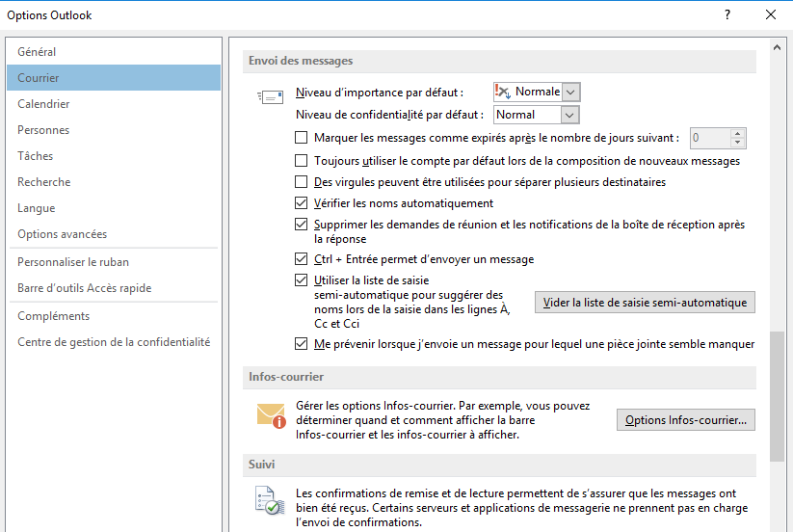
Task: Click the vertical scrollbar thumb
Action: click(777, 396)
